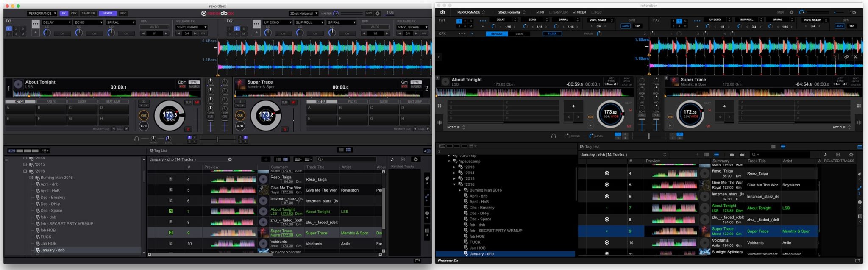Open deck 1 HOT CUE mode dropdown, right window
The image size is (868, 270).
click(x=456, y=127)
